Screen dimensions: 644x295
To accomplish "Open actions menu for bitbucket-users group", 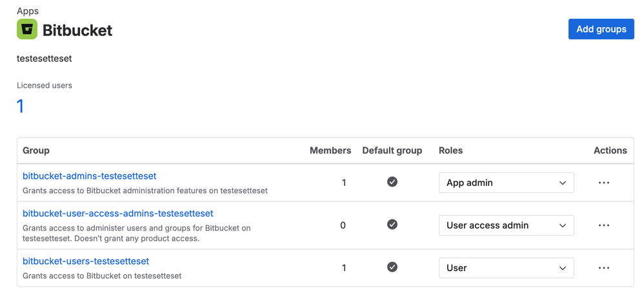I will click(x=603, y=268).
